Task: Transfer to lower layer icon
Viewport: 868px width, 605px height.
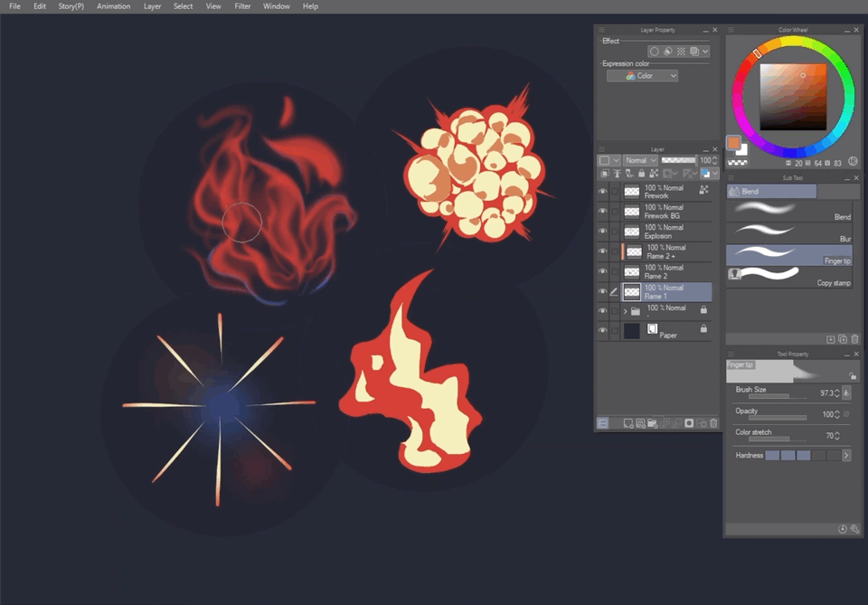Action: 665,423
